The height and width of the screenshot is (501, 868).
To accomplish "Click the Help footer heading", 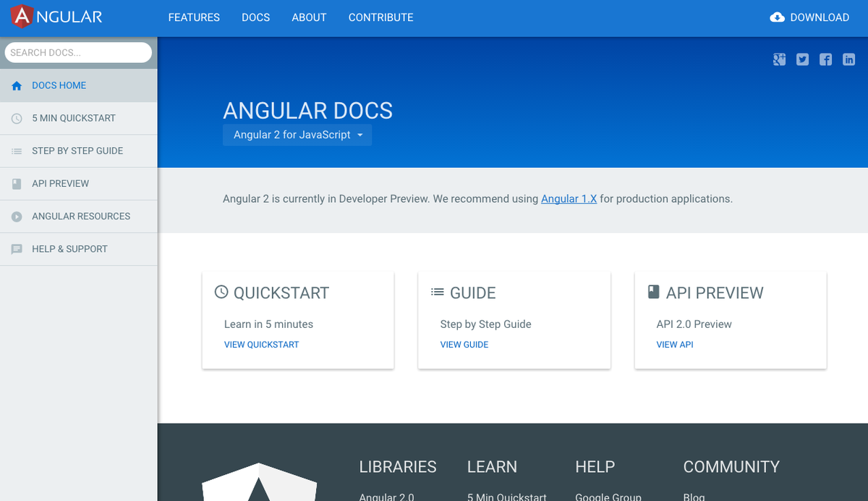I will click(595, 467).
